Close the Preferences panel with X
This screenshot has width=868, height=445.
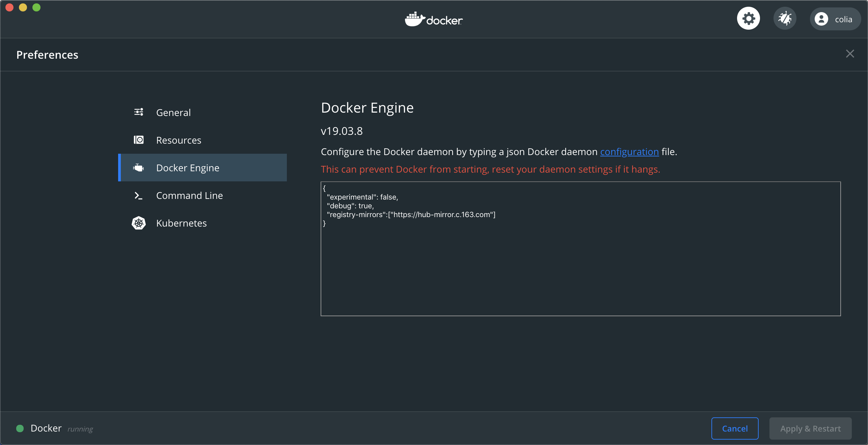pos(850,54)
